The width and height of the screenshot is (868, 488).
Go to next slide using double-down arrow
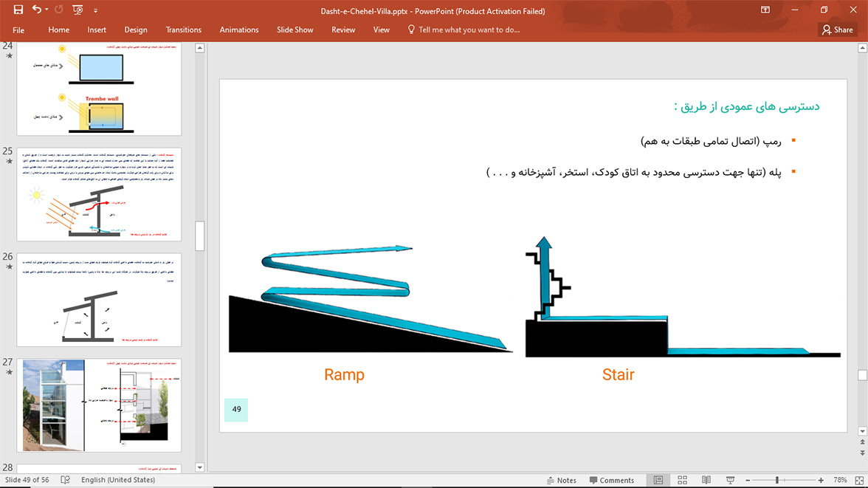862,453
